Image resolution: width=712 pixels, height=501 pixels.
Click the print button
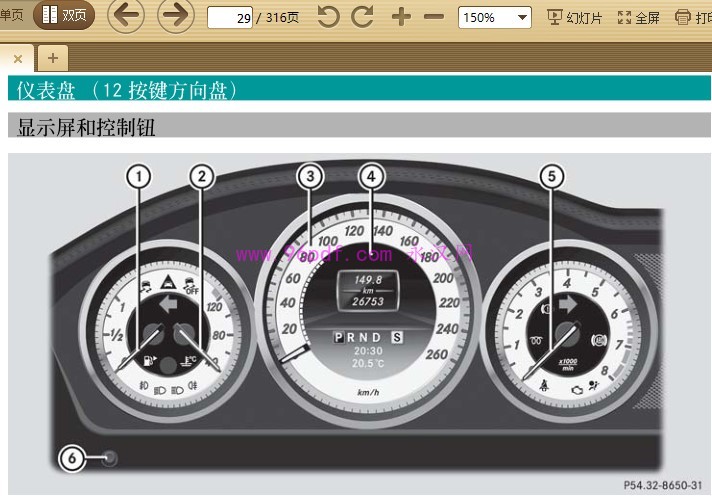click(x=693, y=18)
